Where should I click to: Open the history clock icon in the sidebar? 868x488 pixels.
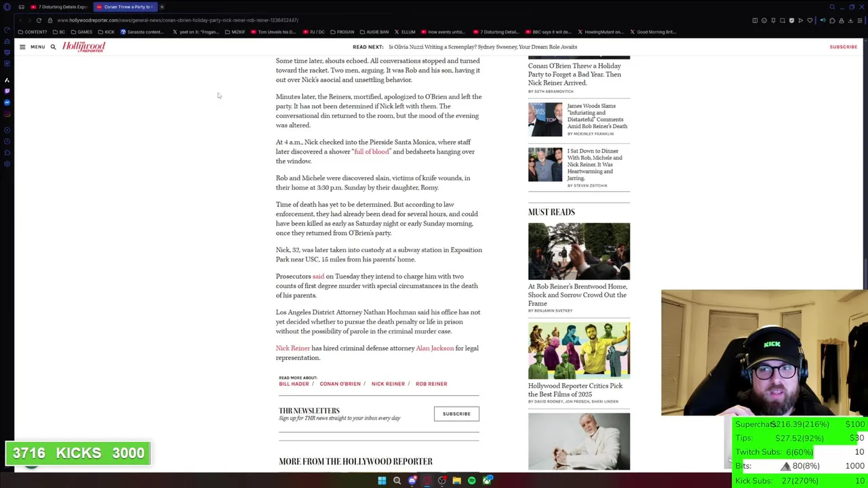[7, 141]
